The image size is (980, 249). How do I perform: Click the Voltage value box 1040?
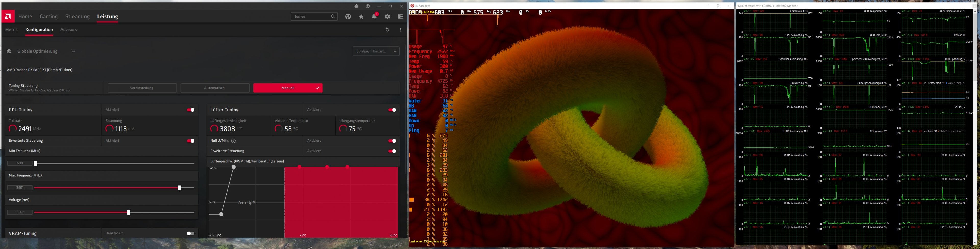[20, 212]
